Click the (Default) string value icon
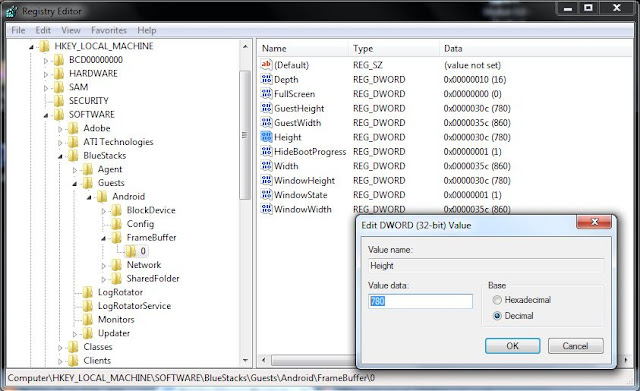Image resolution: width=640 pixels, height=391 pixels. [x=266, y=64]
